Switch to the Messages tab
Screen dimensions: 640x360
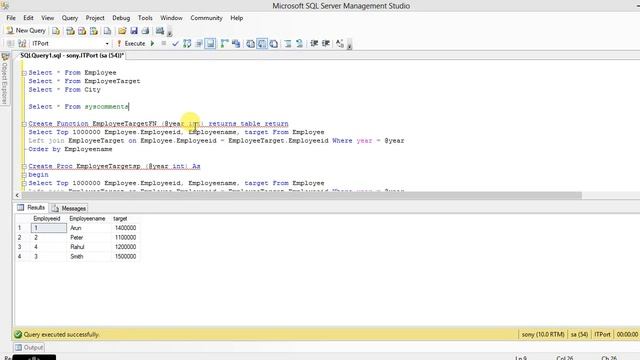tap(69, 208)
